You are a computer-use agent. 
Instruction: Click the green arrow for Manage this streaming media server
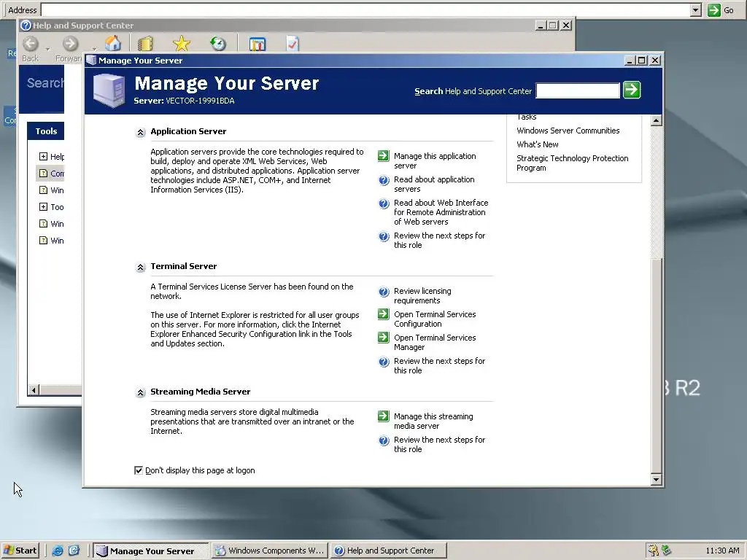pos(384,416)
